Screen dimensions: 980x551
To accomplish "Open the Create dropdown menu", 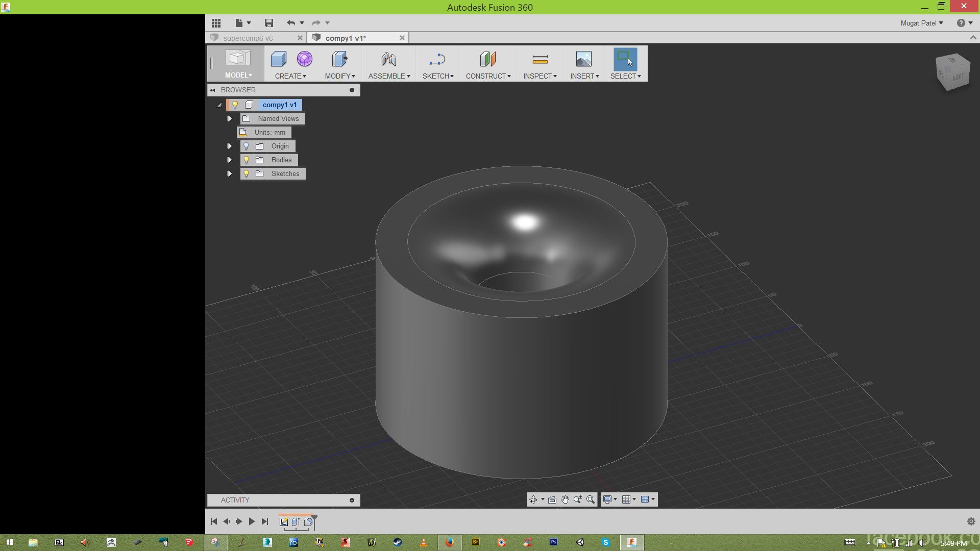I will (x=289, y=64).
